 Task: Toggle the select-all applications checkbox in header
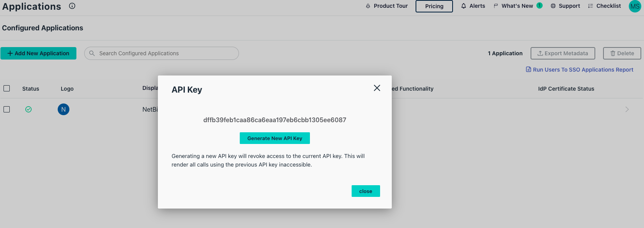pyautogui.click(x=7, y=88)
